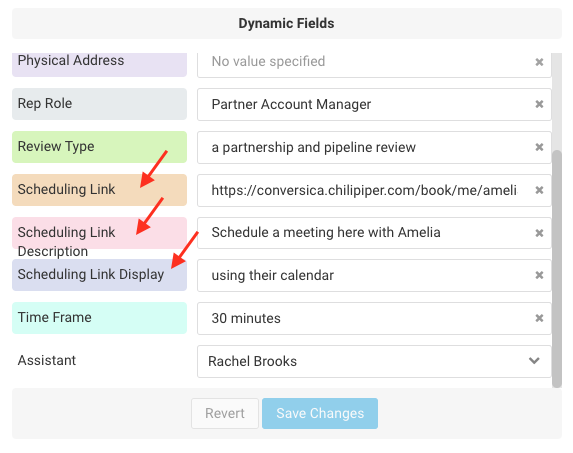The image size is (573, 453).
Task: Clear the Review Type value
Action: pos(539,147)
